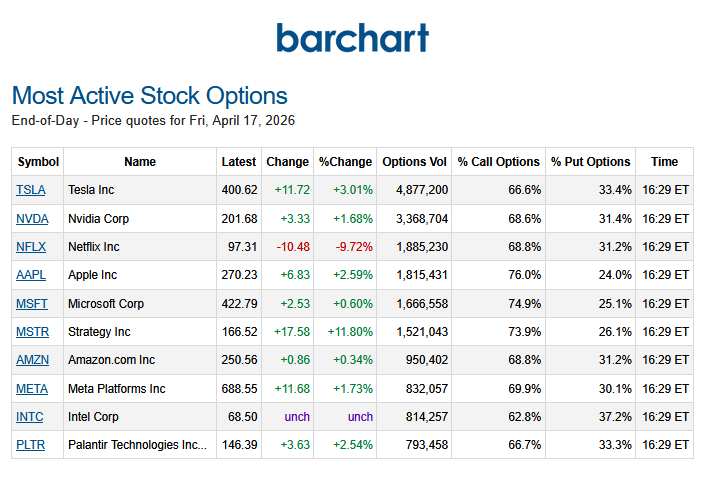The image size is (703, 487).
Task: Open the TSLA symbol link
Action: point(31,190)
